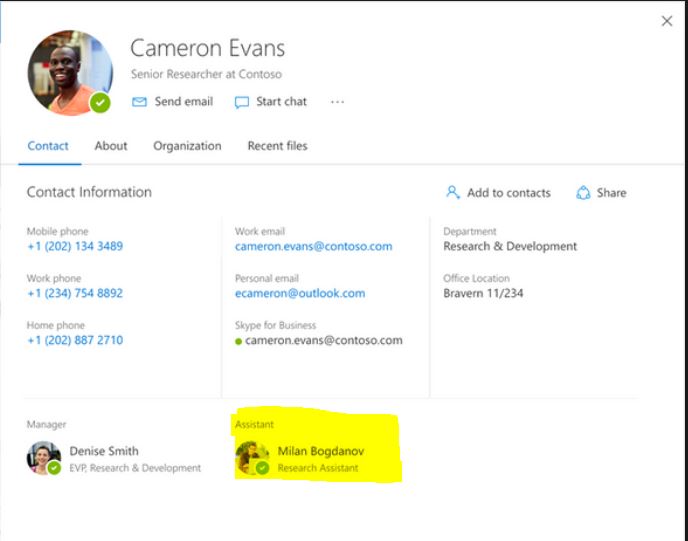
Task: Click the Cameron Evans name heading
Action: coord(208,48)
